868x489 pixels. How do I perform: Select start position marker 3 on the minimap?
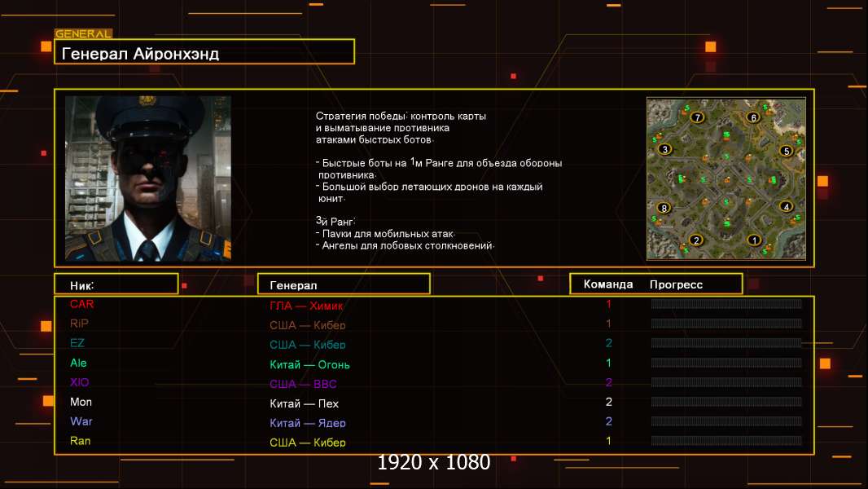[664, 149]
